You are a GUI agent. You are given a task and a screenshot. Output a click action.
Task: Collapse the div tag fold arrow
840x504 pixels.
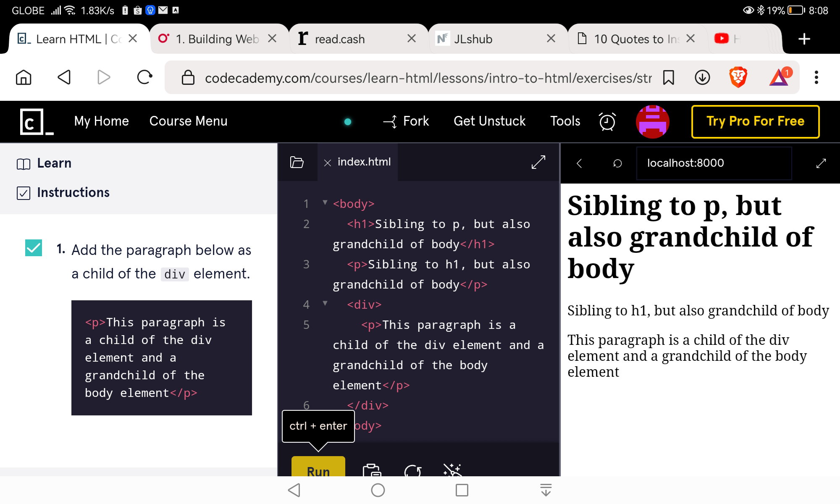pos(325,303)
